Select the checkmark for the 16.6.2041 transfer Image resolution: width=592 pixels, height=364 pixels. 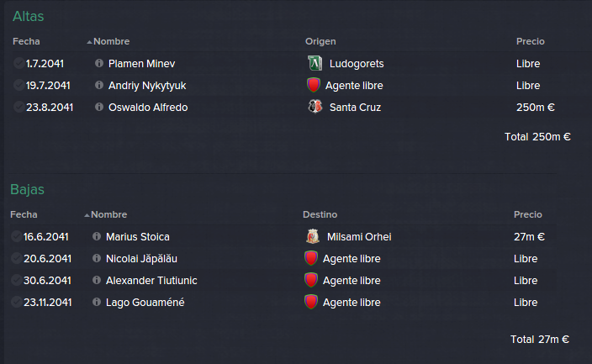pyautogui.click(x=16, y=236)
